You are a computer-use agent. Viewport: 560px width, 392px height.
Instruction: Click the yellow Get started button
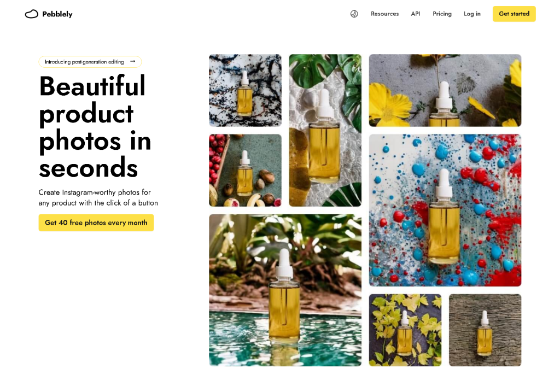(514, 14)
